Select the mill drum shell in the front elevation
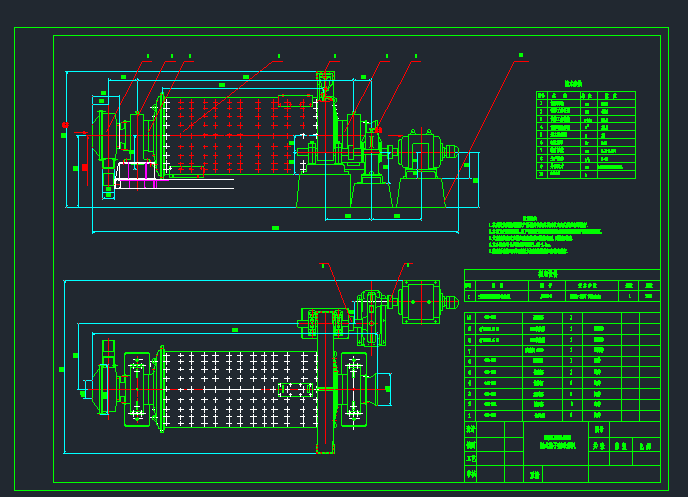The height and width of the screenshot is (497, 688). point(240,136)
